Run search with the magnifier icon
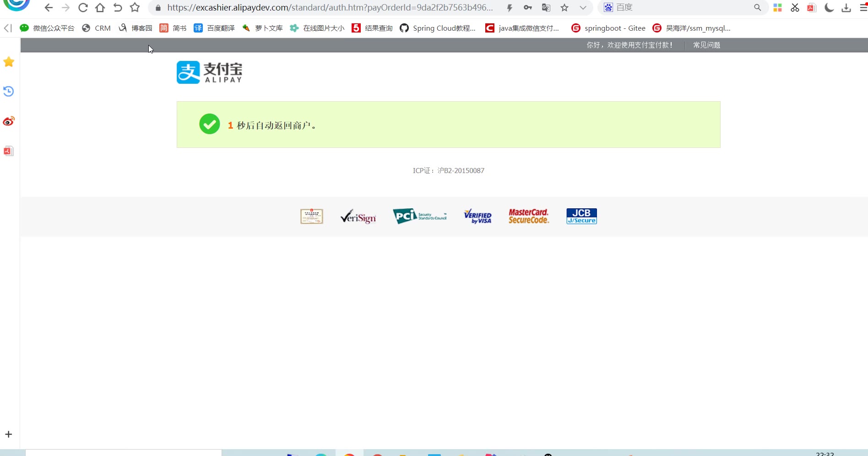The height and width of the screenshot is (456, 868). pyautogui.click(x=758, y=8)
